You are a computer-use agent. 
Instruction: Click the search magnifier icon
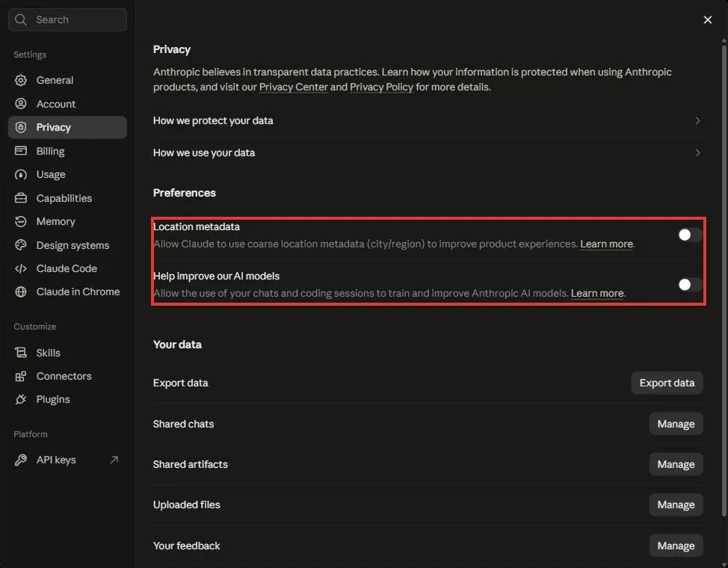click(20, 19)
